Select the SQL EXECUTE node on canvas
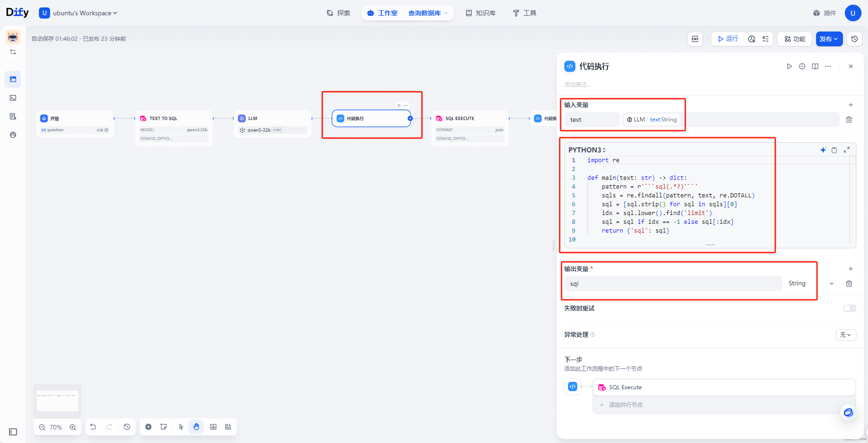 (470, 128)
